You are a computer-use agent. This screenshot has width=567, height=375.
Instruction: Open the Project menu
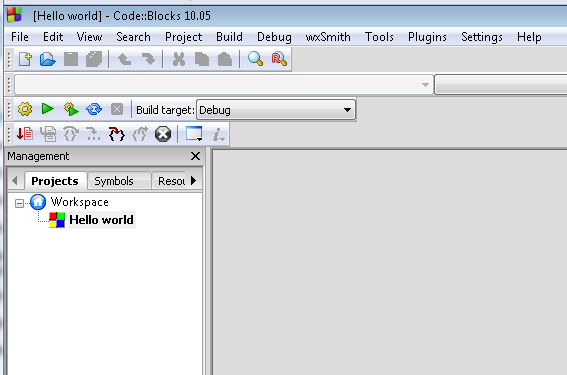pyautogui.click(x=184, y=37)
